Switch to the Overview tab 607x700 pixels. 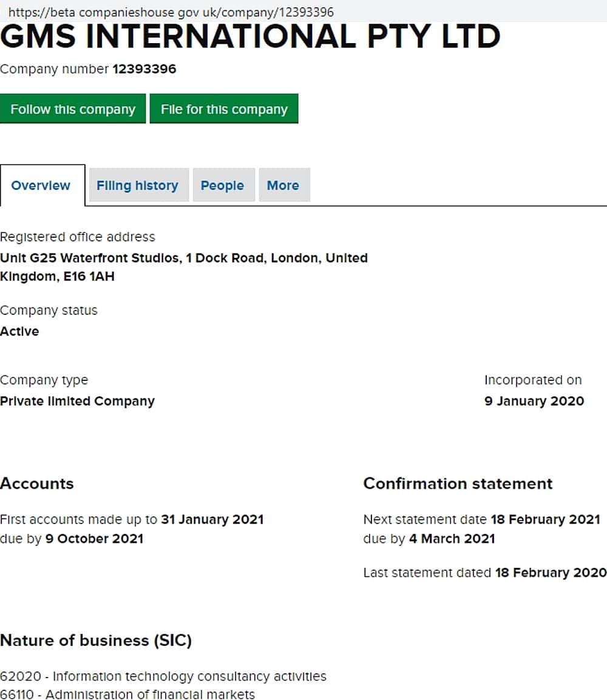coord(41,186)
